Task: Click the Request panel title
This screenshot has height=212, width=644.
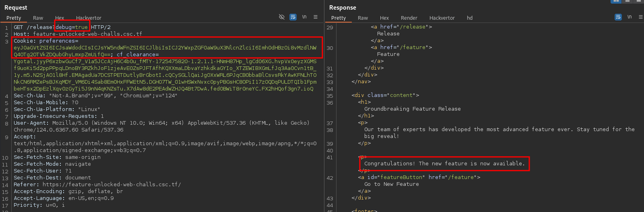Action: click(16, 8)
